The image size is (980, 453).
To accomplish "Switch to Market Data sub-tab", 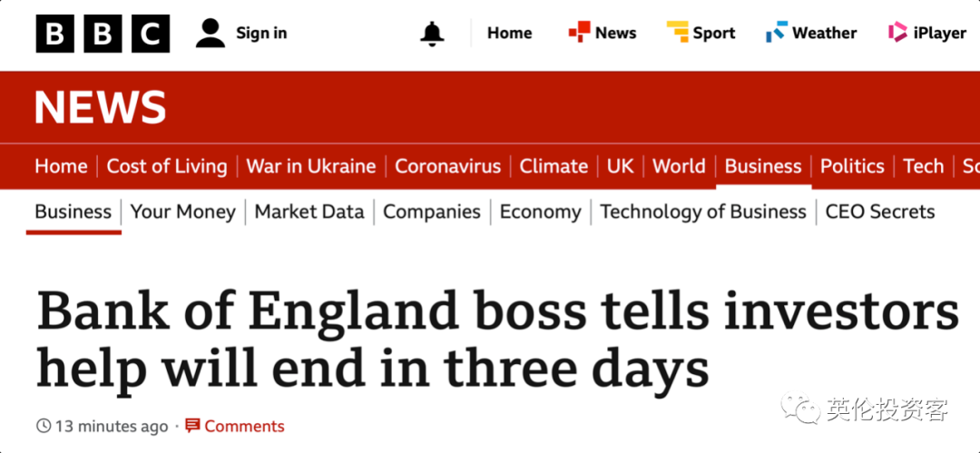I will click(309, 212).
